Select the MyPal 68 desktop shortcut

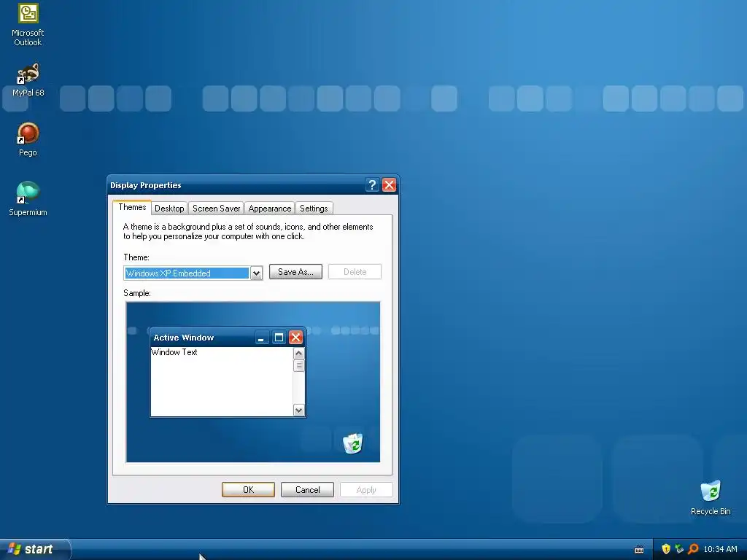pos(28,80)
